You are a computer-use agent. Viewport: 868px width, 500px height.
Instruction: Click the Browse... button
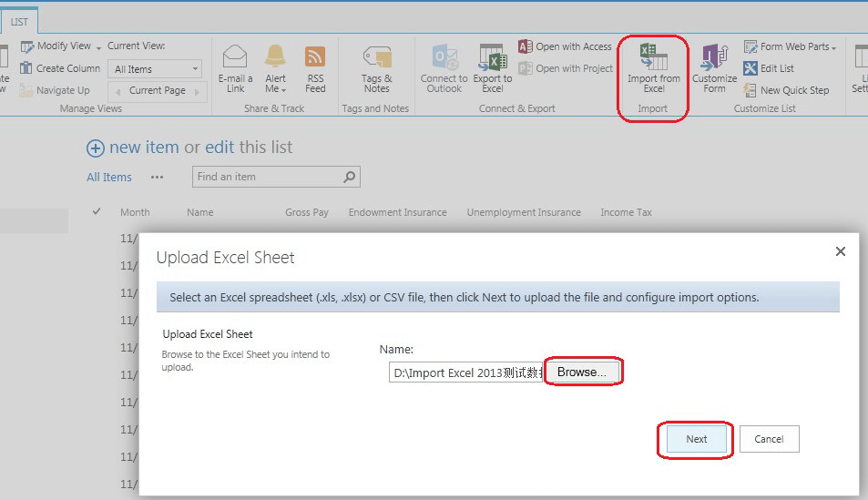pyautogui.click(x=582, y=372)
